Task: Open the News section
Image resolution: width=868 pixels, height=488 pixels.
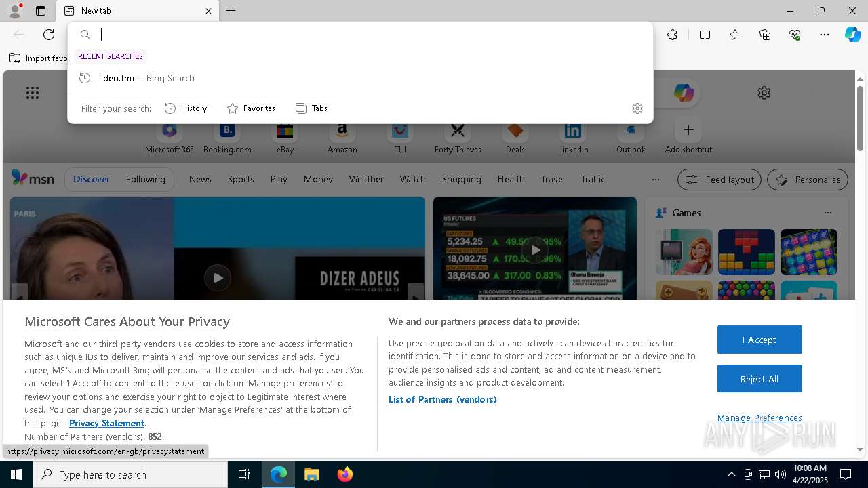Action: [x=200, y=179]
